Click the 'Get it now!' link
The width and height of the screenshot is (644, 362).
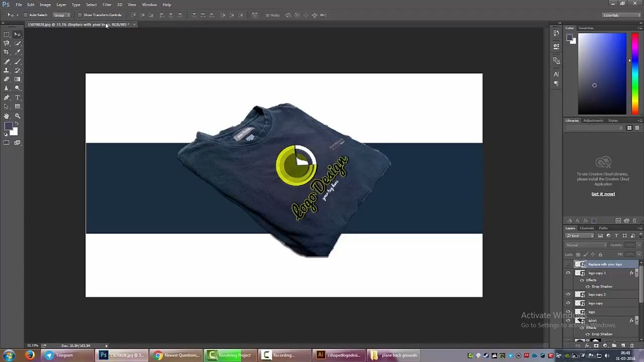point(603,194)
